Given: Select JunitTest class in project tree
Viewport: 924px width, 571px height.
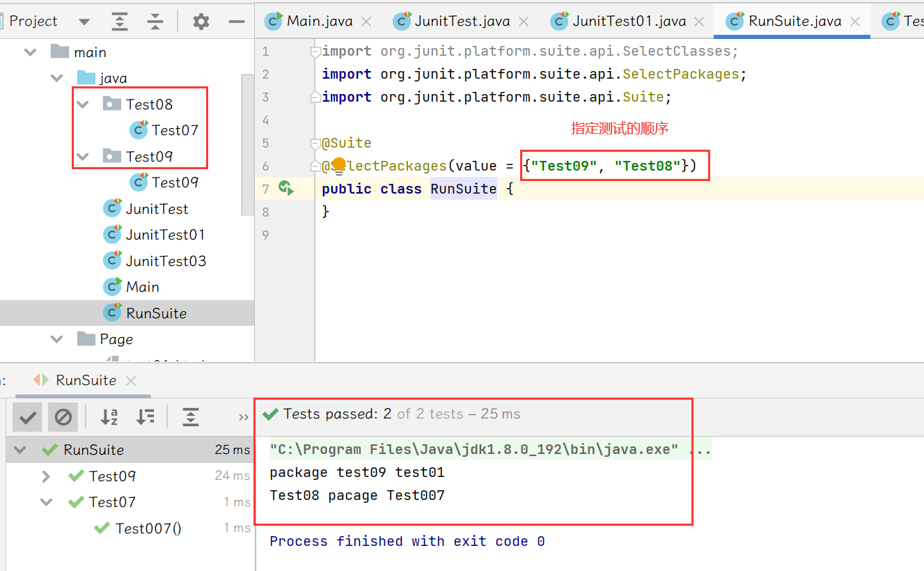Looking at the screenshot, I should point(146,209).
